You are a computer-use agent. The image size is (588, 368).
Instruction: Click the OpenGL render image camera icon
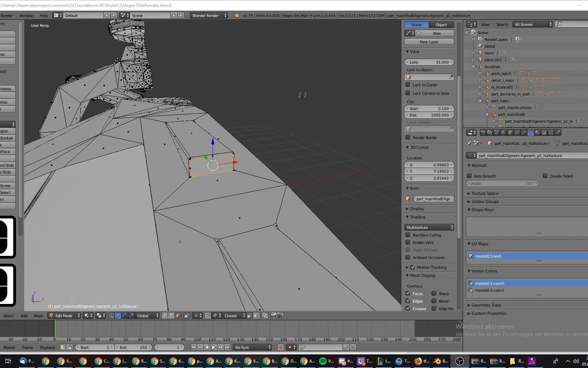(273, 316)
